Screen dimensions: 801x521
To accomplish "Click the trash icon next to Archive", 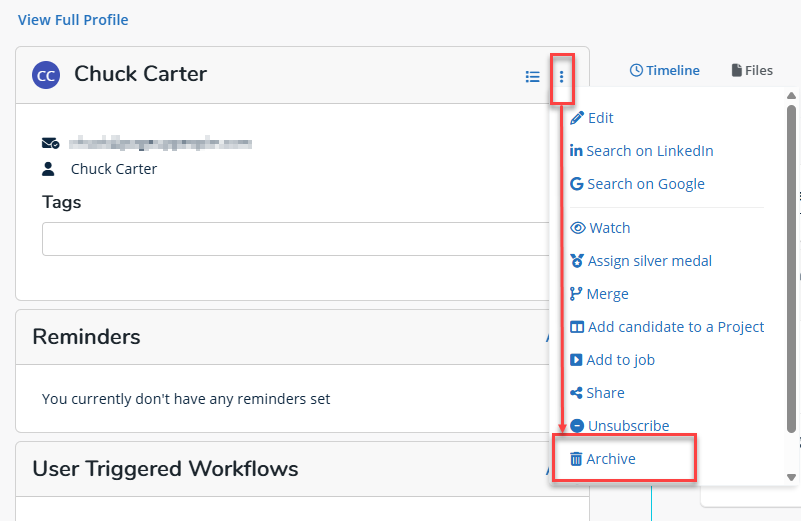I will (x=576, y=459).
